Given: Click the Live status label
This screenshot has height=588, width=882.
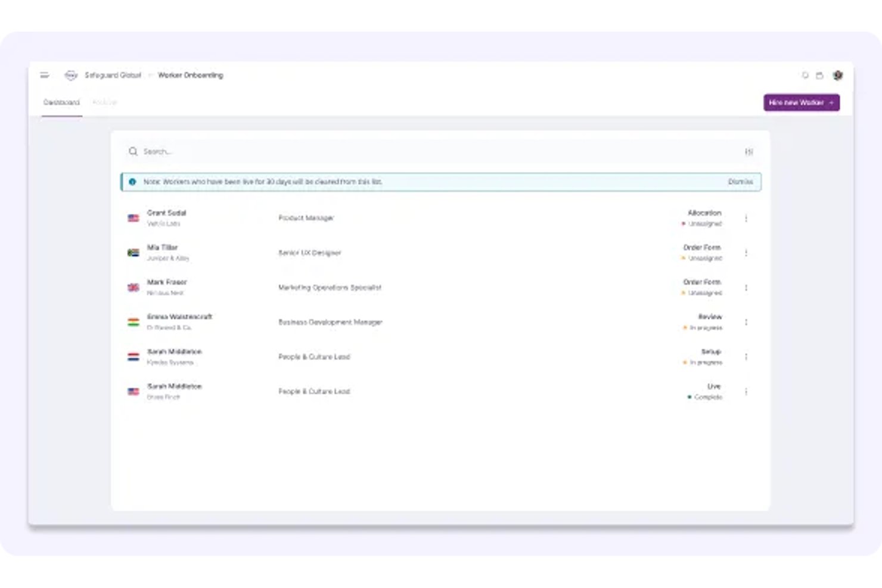Looking at the screenshot, I should click(714, 386).
